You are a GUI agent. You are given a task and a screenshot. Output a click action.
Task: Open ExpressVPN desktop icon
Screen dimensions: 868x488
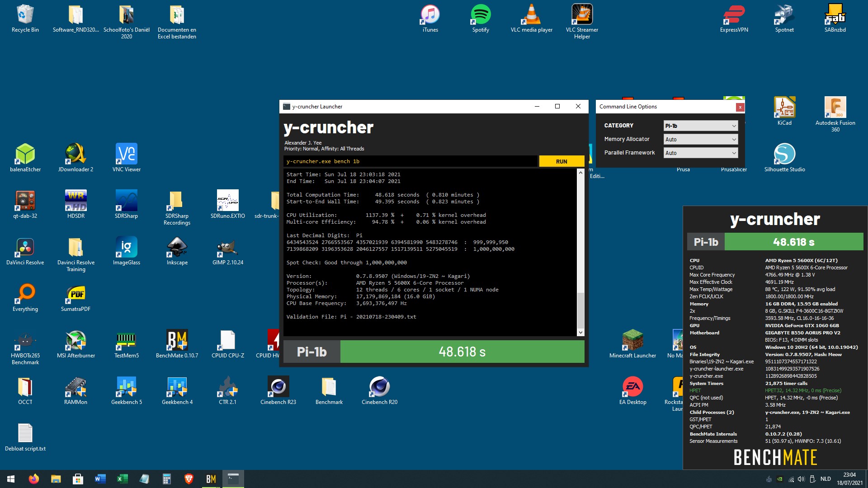(734, 19)
